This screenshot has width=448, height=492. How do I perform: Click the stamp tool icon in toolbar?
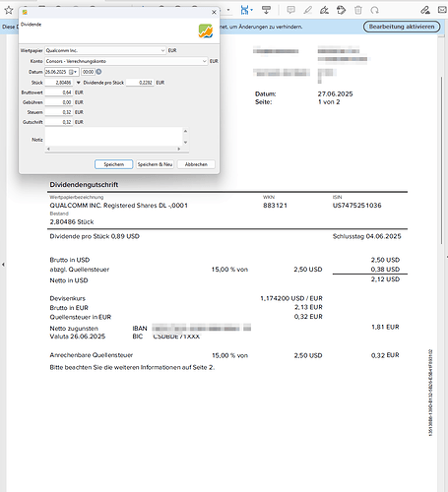pyautogui.click(x=266, y=10)
